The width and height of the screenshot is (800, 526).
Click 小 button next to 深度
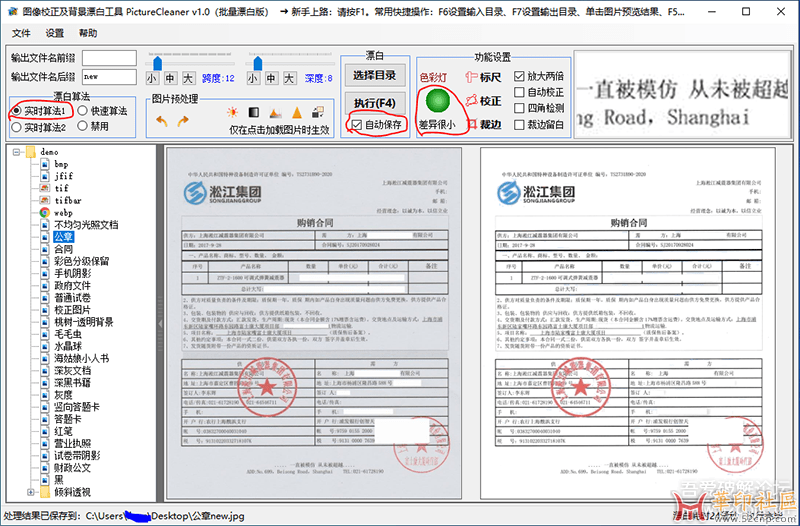(x=253, y=78)
